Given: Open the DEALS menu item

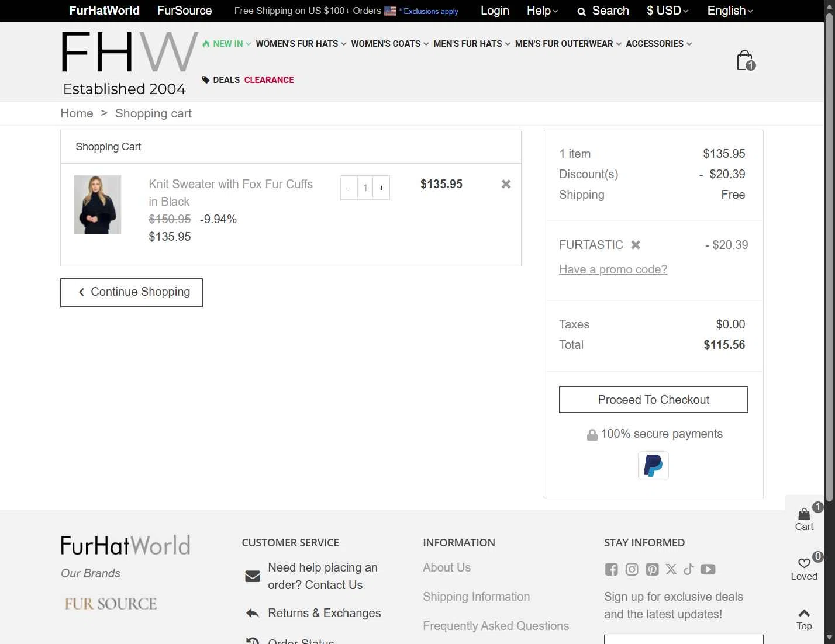Looking at the screenshot, I should (221, 80).
